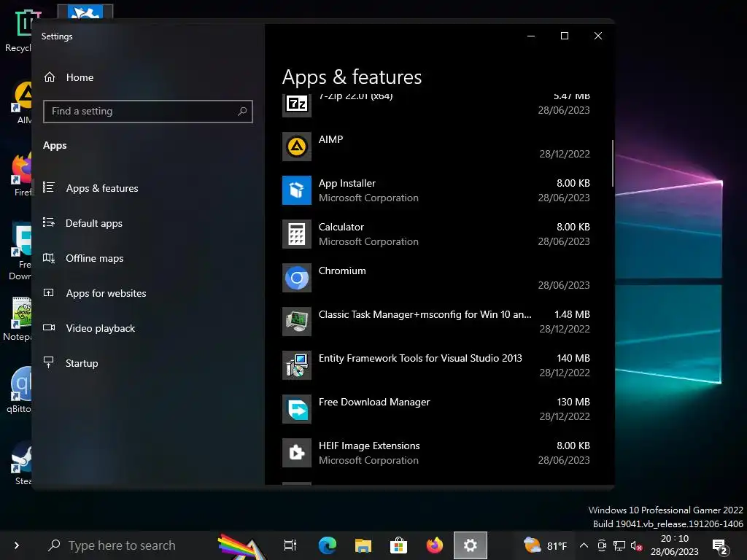Select the 7-Zip app icon
The height and width of the screenshot is (560, 747).
tap(297, 104)
